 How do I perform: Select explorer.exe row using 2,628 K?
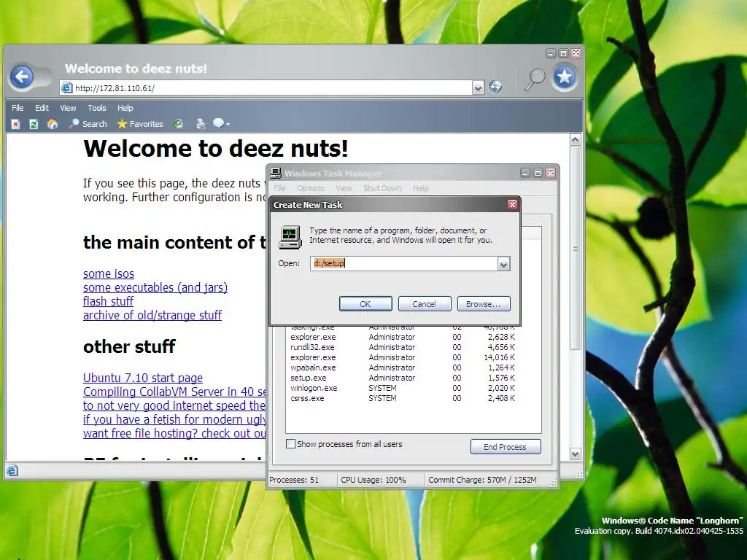point(403,337)
